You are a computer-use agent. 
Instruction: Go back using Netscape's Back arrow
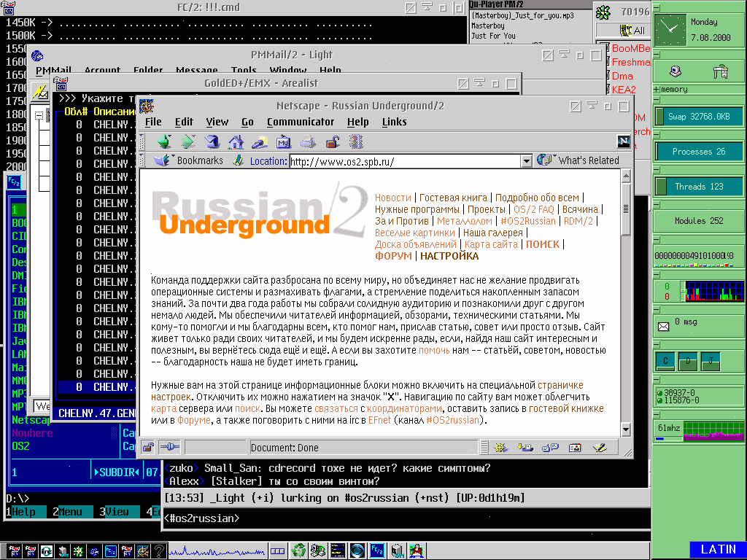pos(164,142)
